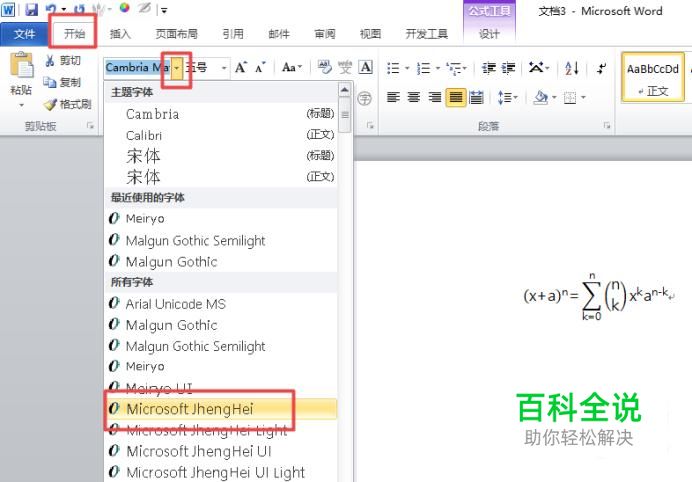Image resolution: width=692 pixels, height=482 pixels.
Task: Click the Multilevel list icon
Action: (453, 68)
